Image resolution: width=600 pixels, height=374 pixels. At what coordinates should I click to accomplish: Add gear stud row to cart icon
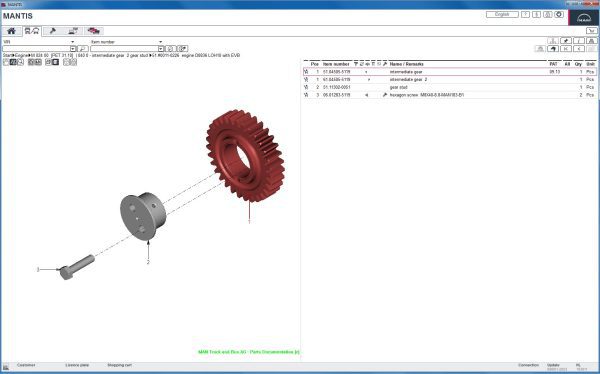[x=306, y=87]
